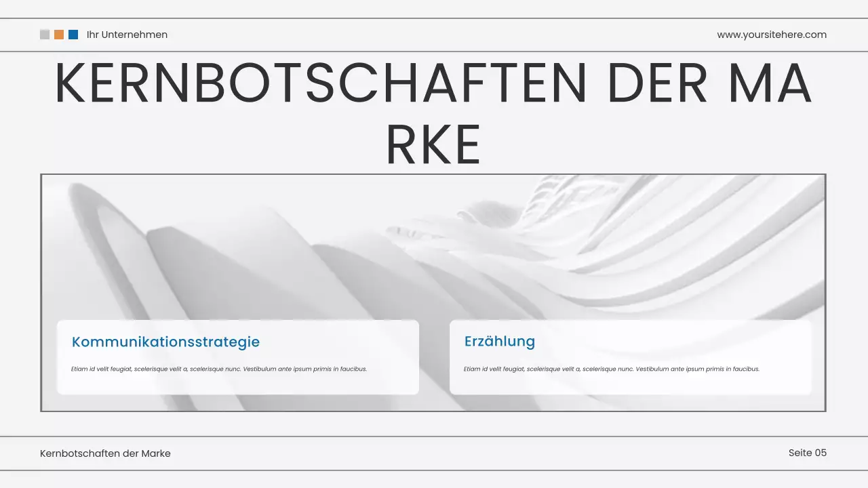The height and width of the screenshot is (488, 868).
Task: Click the footer text Kernbotschaften der Marke
Action: coord(105,453)
